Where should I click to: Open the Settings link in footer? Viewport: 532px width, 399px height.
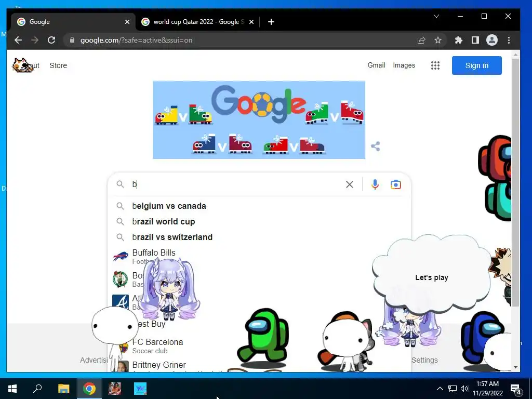[x=424, y=360]
